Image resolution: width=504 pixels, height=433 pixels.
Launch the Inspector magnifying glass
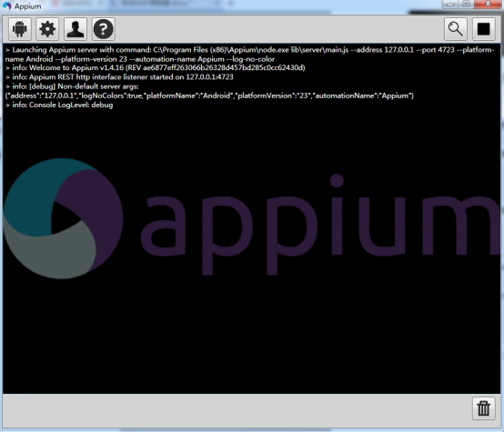[x=456, y=29]
